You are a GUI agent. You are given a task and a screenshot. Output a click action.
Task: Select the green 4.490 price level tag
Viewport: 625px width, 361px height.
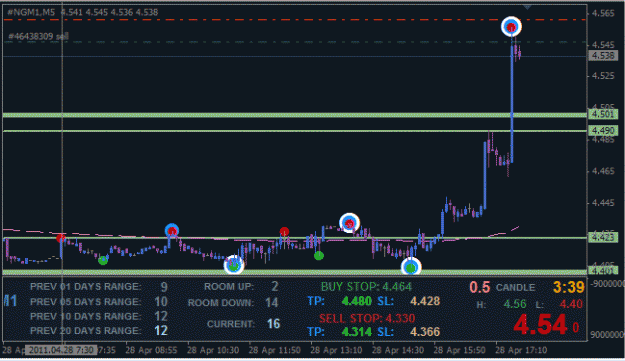click(603, 131)
